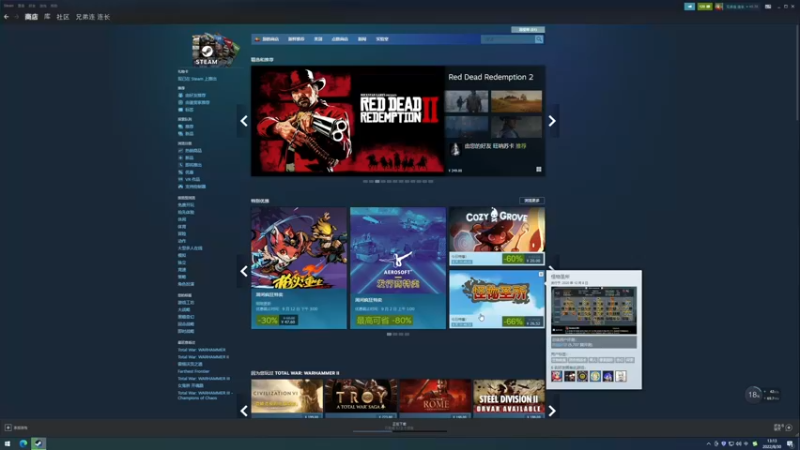Click the blue hedgehog friend avatar in hover popup
The width and height of the screenshot is (800, 450).
click(x=608, y=377)
